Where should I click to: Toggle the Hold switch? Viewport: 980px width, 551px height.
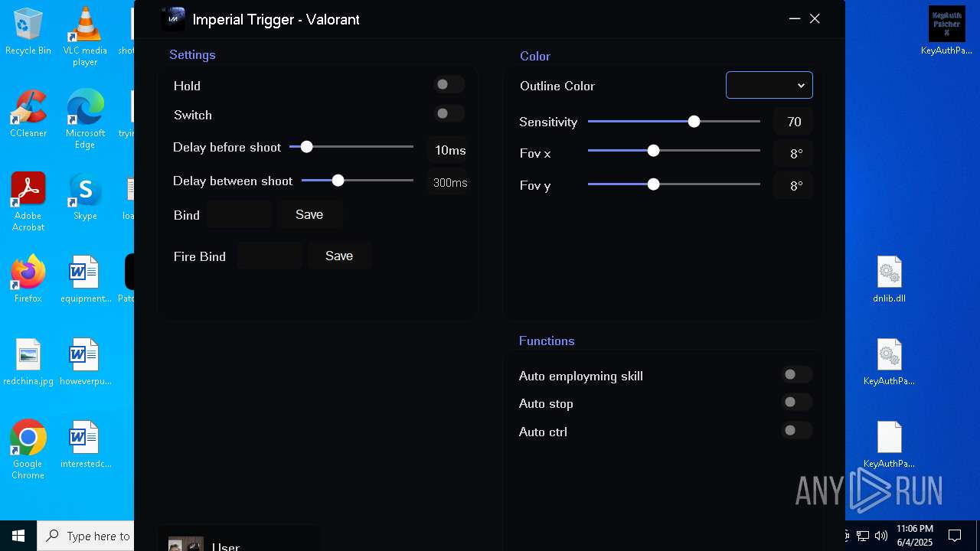click(449, 85)
